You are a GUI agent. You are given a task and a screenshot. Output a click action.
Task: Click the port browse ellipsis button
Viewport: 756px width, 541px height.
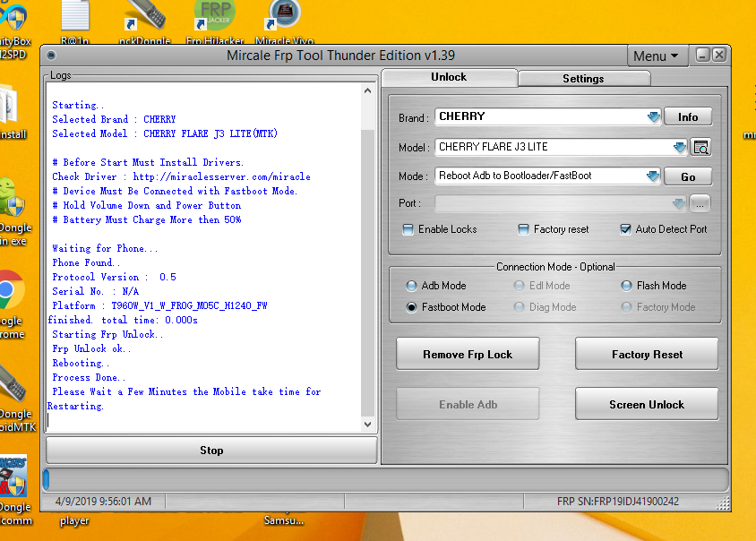700,204
